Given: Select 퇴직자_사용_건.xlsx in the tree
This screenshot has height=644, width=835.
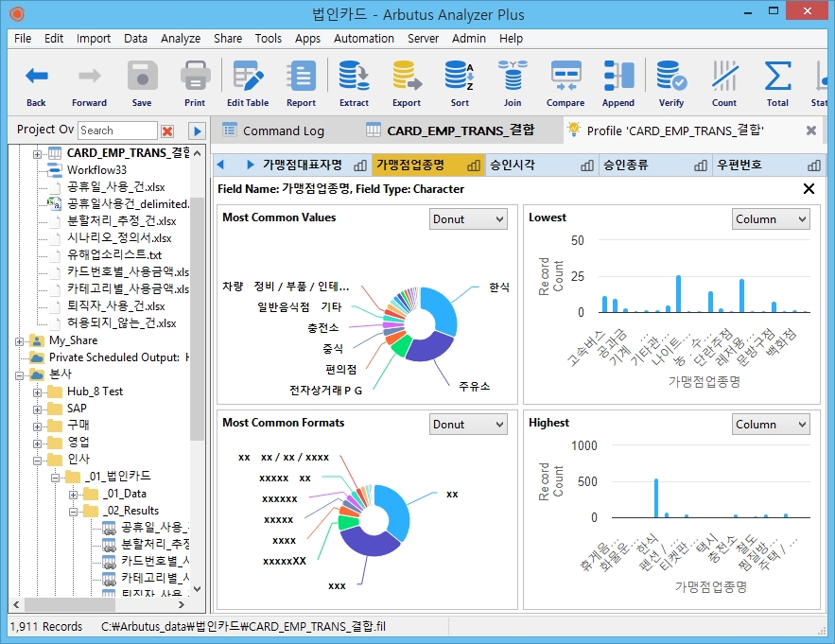Looking at the screenshot, I should point(116,306).
